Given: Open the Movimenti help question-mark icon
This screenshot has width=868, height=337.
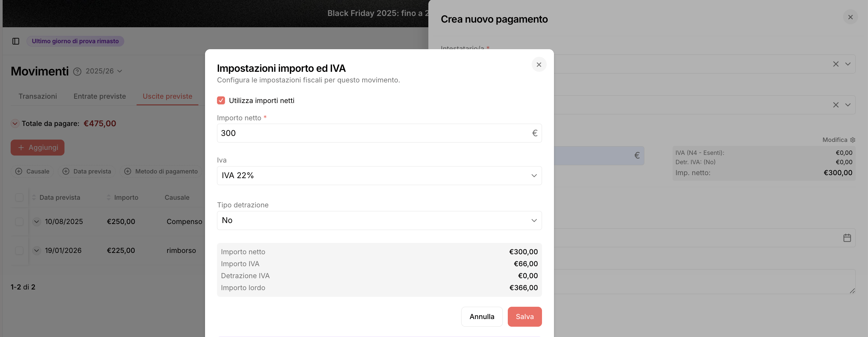Looking at the screenshot, I should (77, 71).
